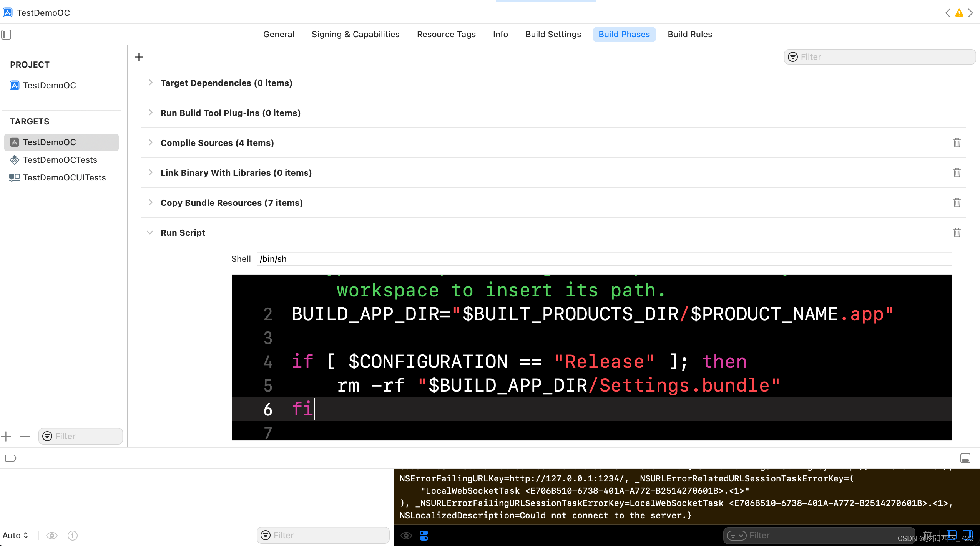Toggle the blue console metadata icon
The width and height of the screenshot is (980, 546).
[424, 535]
